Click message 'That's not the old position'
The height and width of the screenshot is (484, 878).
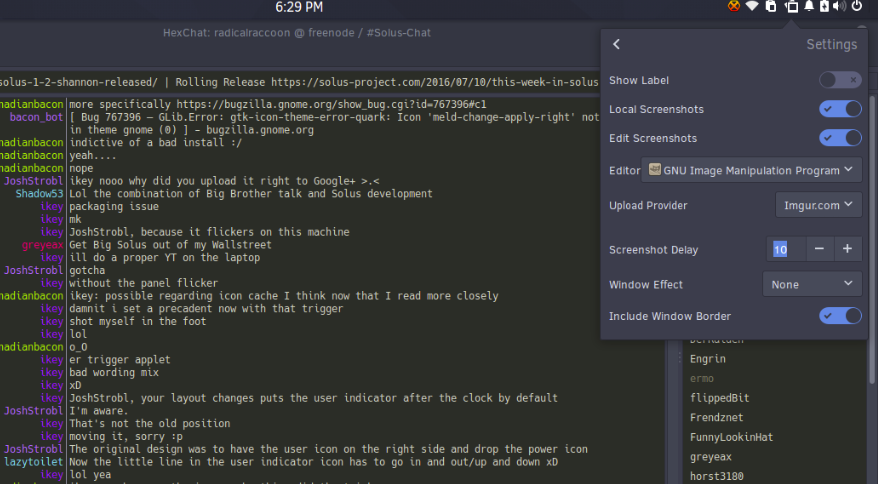pos(150,424)
